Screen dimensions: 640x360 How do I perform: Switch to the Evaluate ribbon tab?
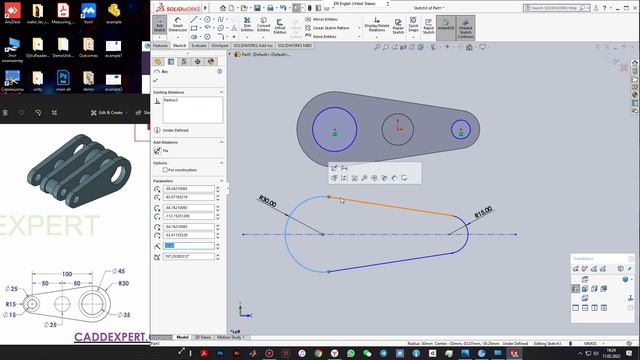tap(199, 46)
